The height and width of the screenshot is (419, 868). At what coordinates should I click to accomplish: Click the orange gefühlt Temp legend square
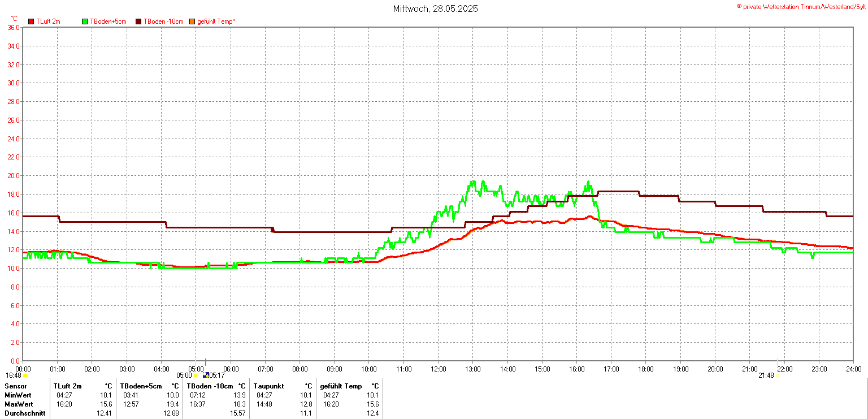192,22
